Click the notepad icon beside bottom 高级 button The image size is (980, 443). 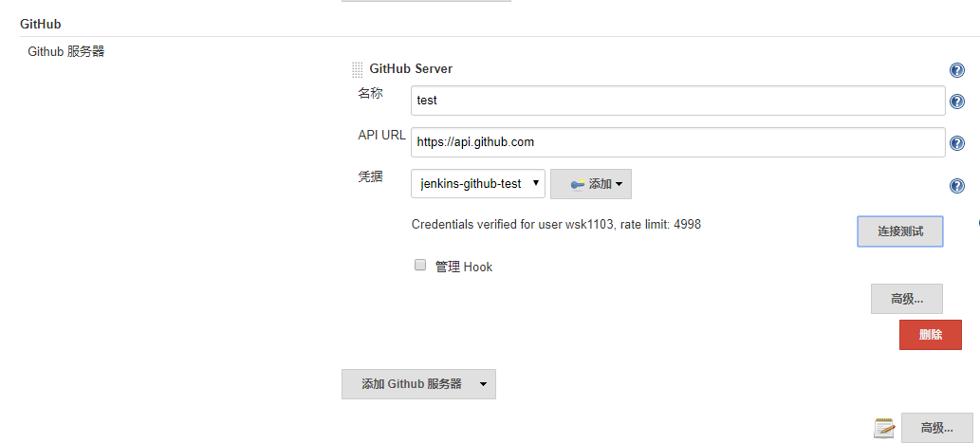pos(884,429)
